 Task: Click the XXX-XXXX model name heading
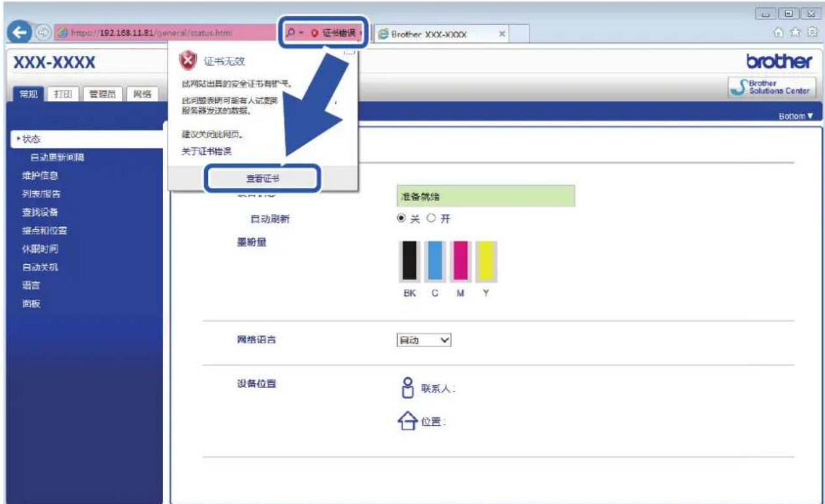point(54,63)
